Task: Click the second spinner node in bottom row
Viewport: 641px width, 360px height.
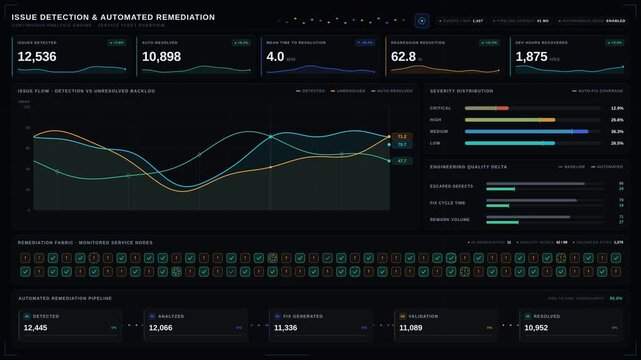Action: [465, 271]
